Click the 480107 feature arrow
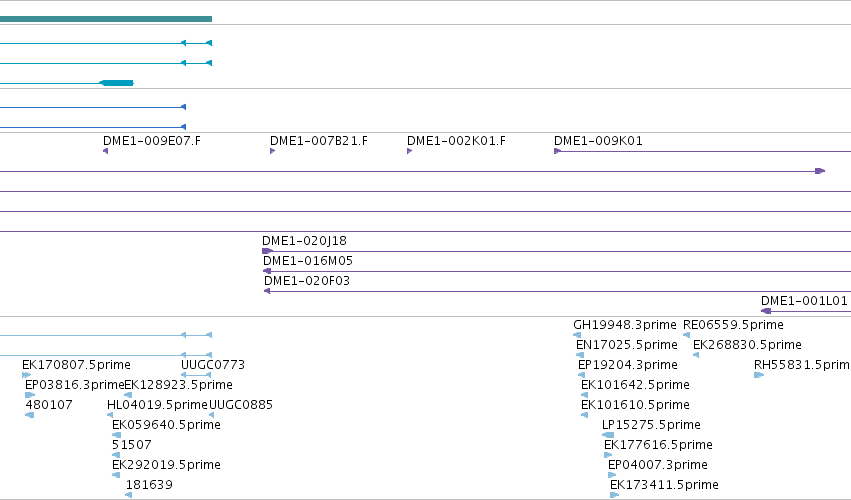 pos(29,415)
